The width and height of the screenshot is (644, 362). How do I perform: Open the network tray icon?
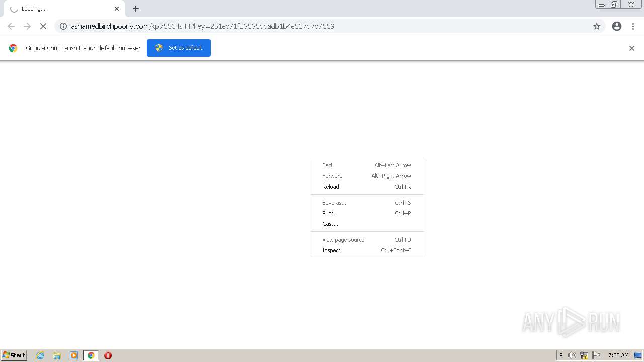click(584, 355)
